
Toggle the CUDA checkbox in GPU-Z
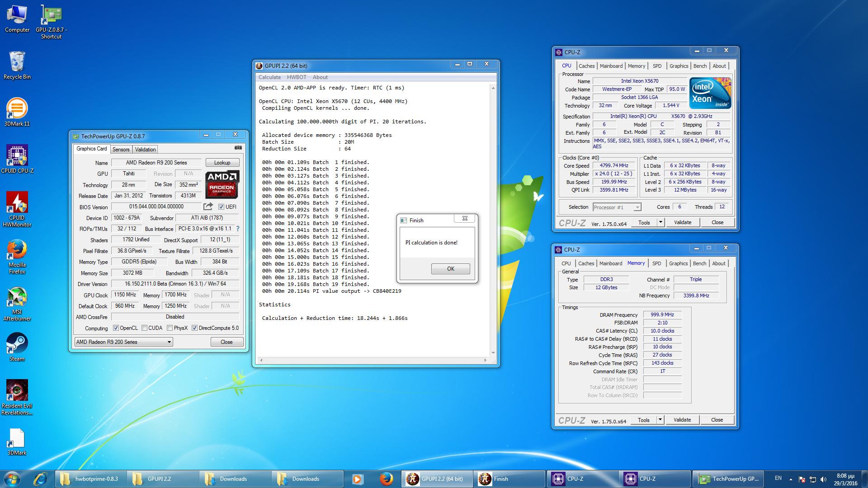(145, 328)
